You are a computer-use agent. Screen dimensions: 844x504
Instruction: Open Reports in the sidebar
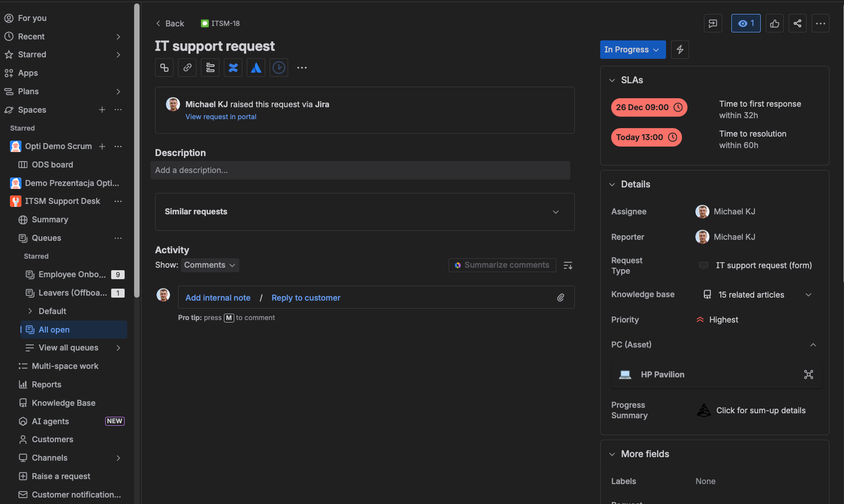(46, 384)
